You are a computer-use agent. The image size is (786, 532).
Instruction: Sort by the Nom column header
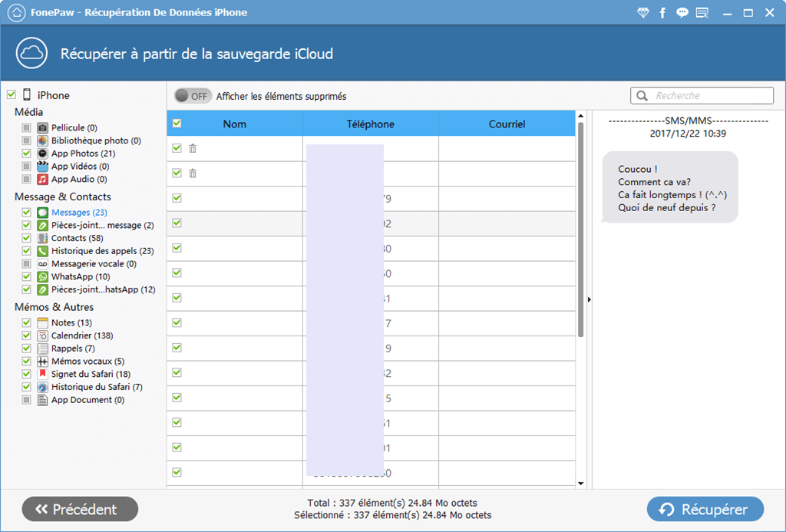[x=235, y=124]
